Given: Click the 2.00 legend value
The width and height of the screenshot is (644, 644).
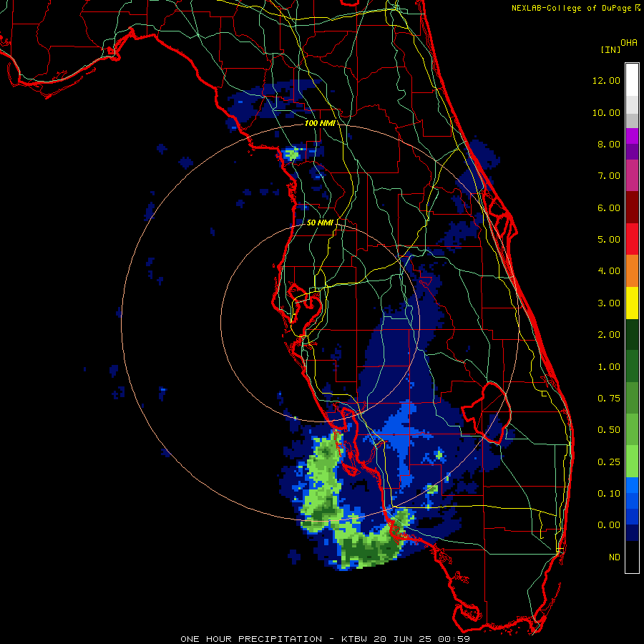Looking at the screenshot, I should coord(609,335).
